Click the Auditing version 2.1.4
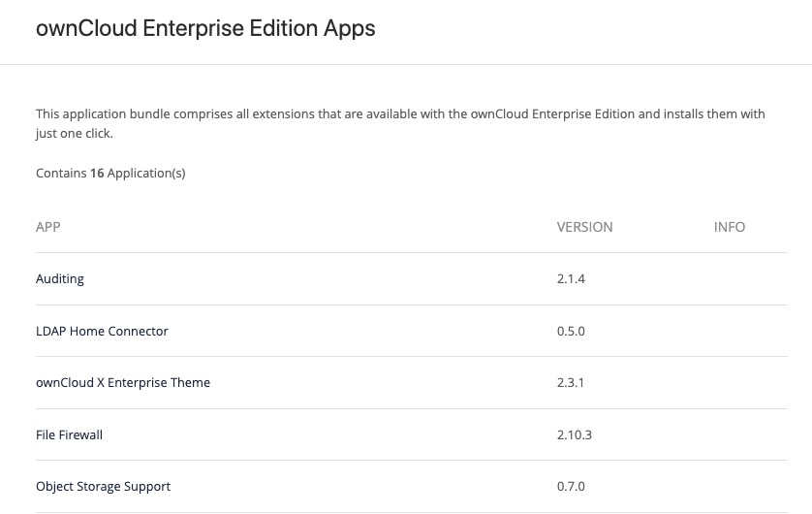 [571, 278]
